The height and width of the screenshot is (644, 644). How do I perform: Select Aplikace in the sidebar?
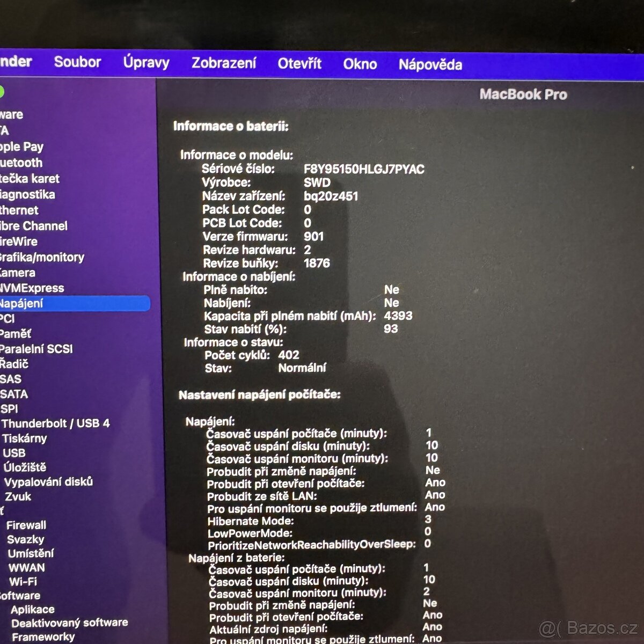tap(32, 609)
